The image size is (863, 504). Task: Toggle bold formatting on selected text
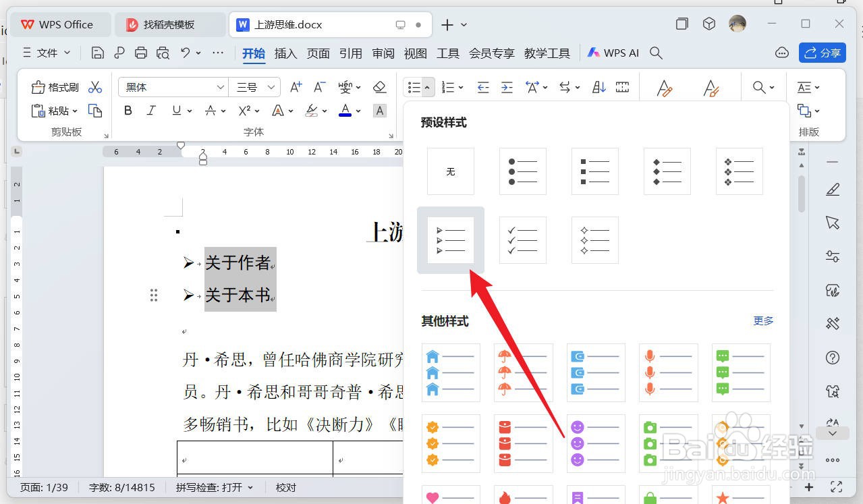[128, 111]
